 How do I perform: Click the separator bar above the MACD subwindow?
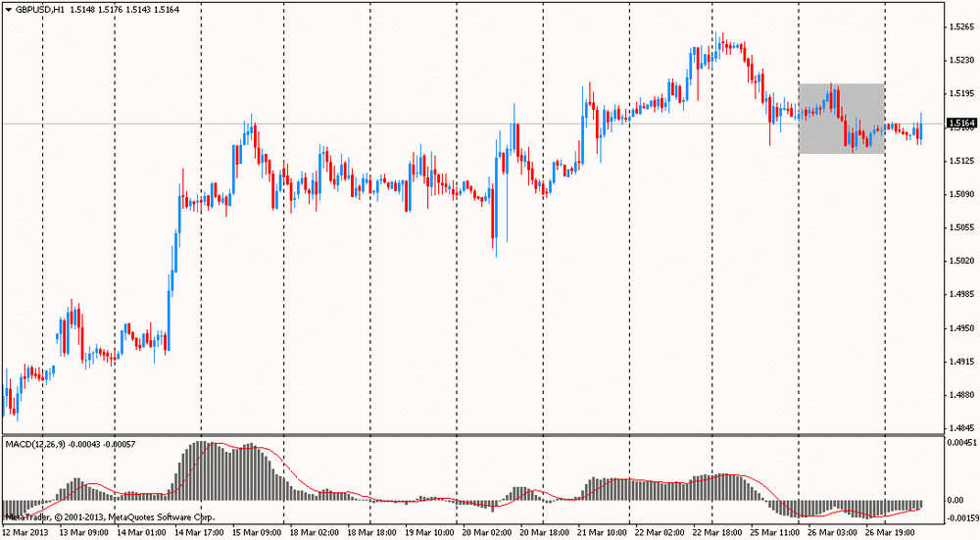coord(473,435)
